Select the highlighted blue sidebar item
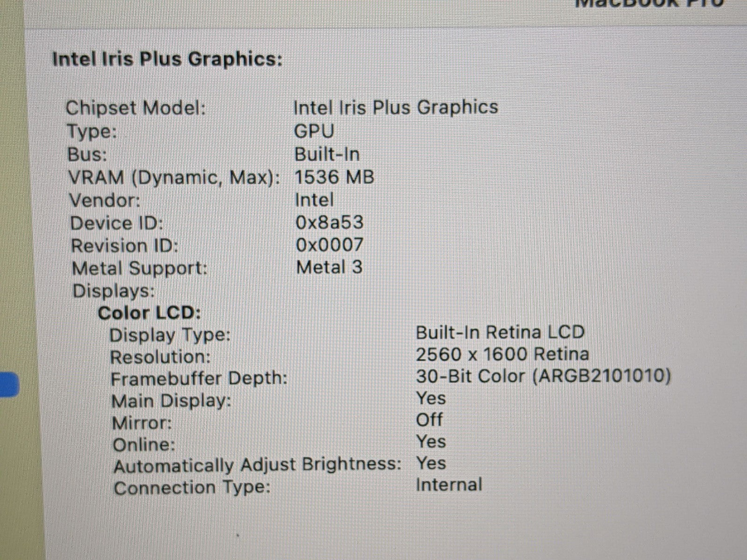Screen dimensions: 747x560 pyautogui.click(x=8, y=385)
